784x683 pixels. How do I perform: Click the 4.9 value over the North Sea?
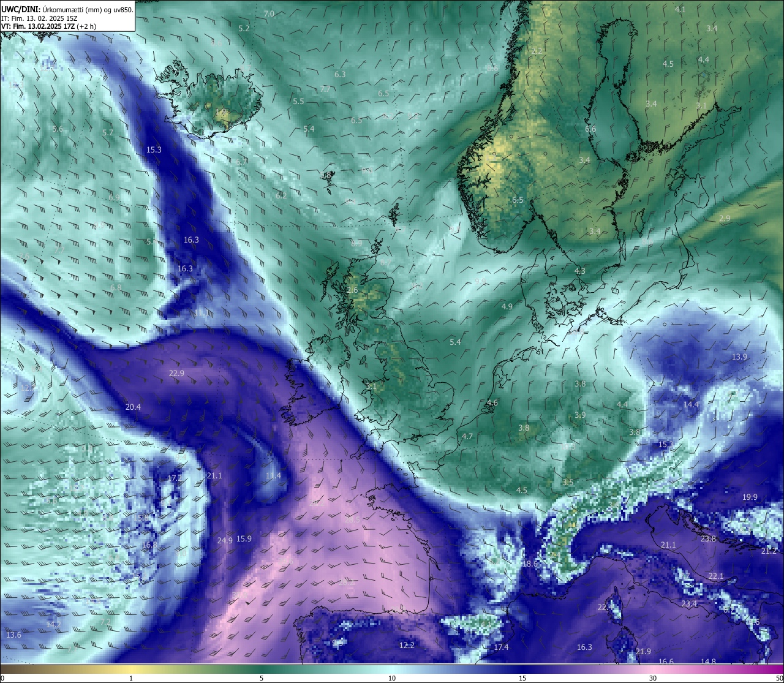pos(507,306)
